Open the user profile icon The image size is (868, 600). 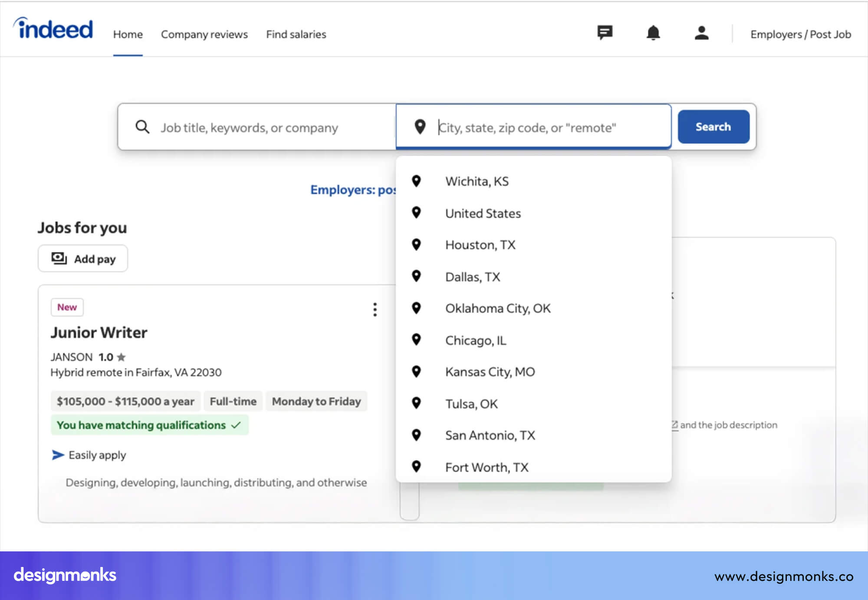point(701,33)
